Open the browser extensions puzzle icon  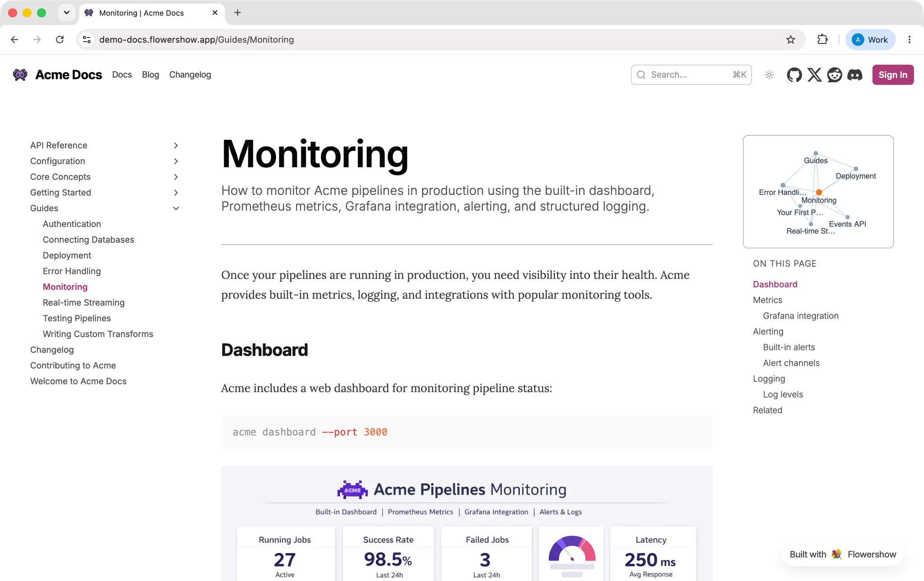pyautogui.click(x=822, y=40)
